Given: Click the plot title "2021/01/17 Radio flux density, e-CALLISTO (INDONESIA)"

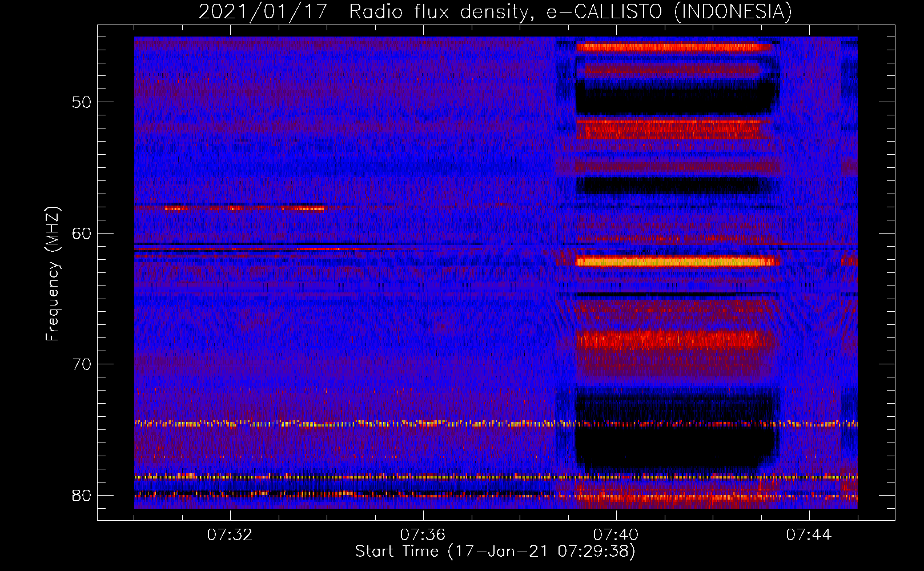Looking at the screenshot, I should pyautogui.click(x=495, y=11).
